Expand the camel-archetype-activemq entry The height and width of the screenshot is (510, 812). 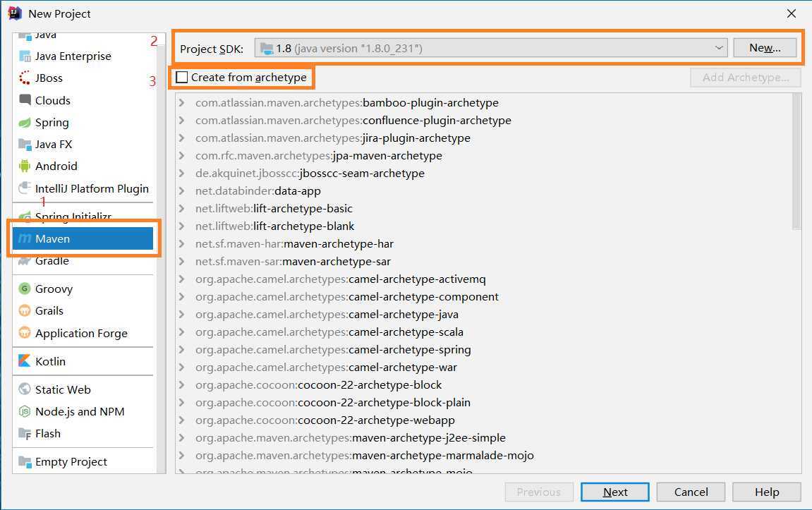point(182,279)
